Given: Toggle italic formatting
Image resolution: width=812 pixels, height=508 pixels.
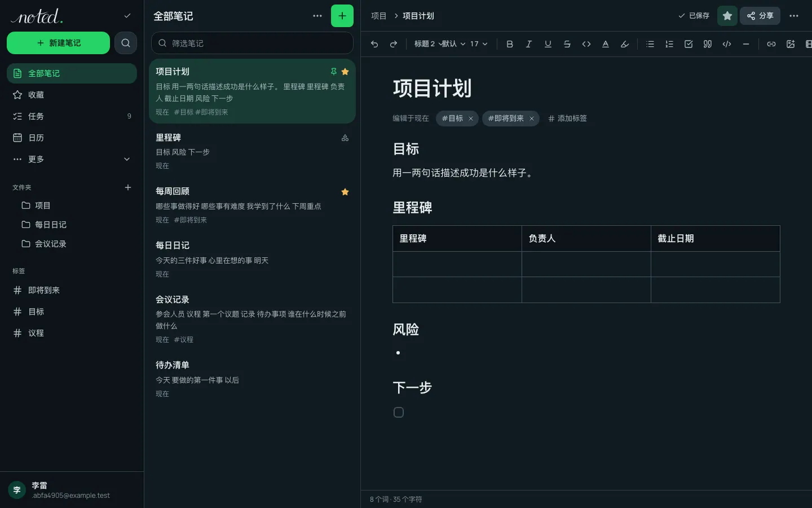Looking at the screenshot, I should click(x=529, y=44).
